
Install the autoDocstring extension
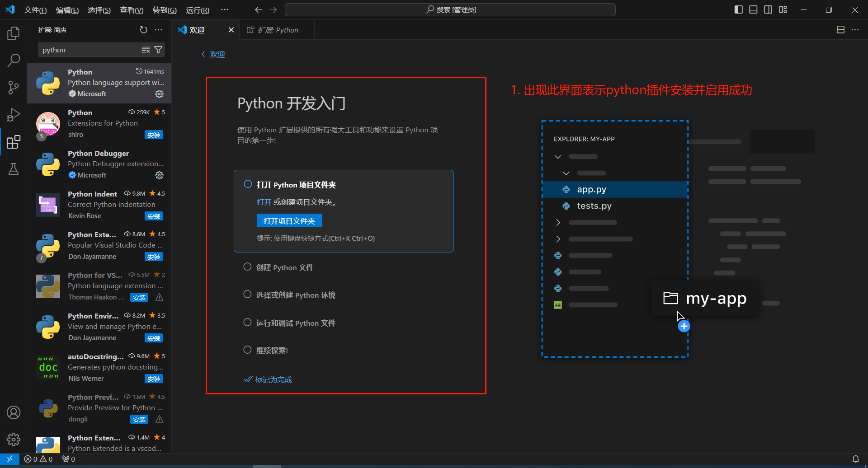tap(154, 379)
